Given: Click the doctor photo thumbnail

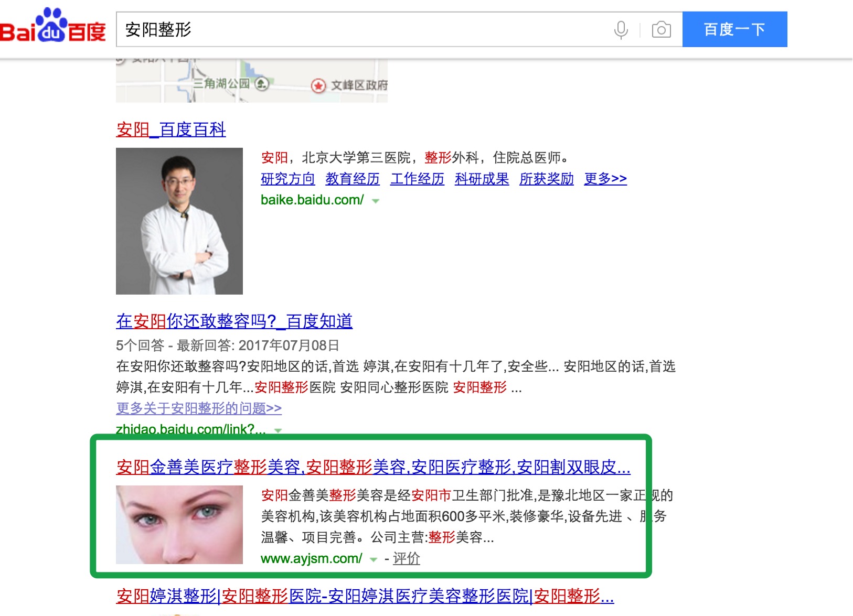Looking at the screenshot, I should pos(179,221).
